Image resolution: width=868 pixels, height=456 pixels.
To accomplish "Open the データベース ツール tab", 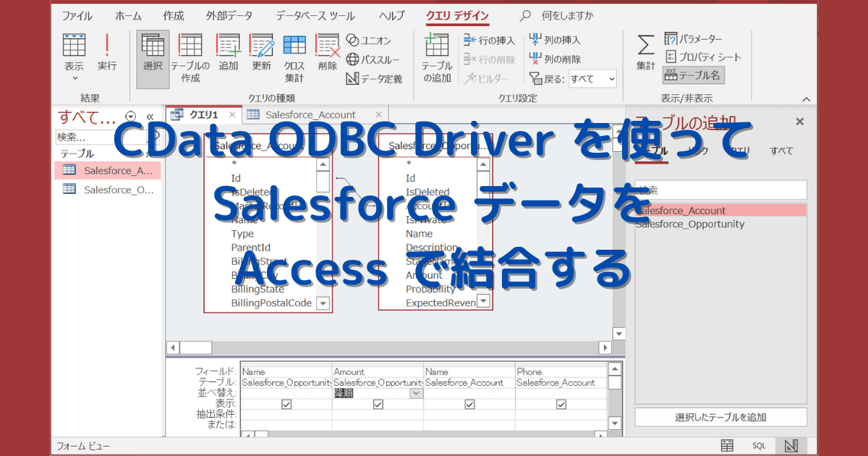I will click(x=315, y=15).
